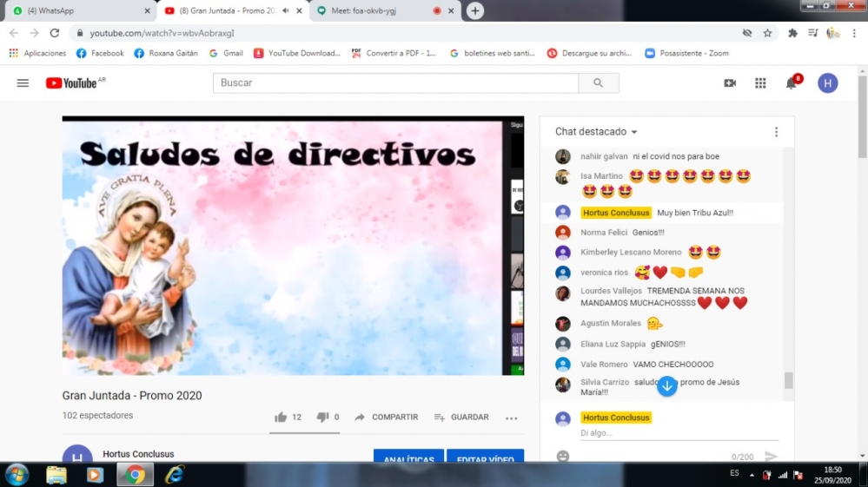
Task: Open the YouTube Download bookmark
Action: coord(297,53)
